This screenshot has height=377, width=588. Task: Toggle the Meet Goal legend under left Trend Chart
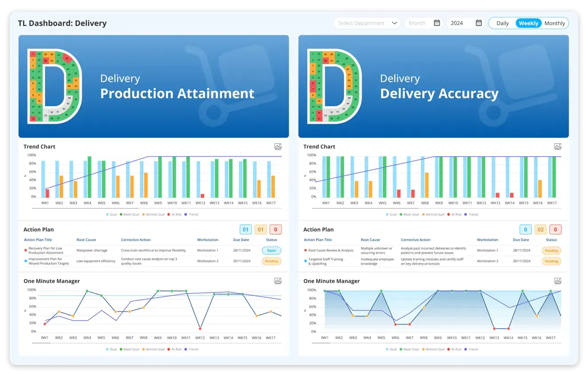coord(129,214)
